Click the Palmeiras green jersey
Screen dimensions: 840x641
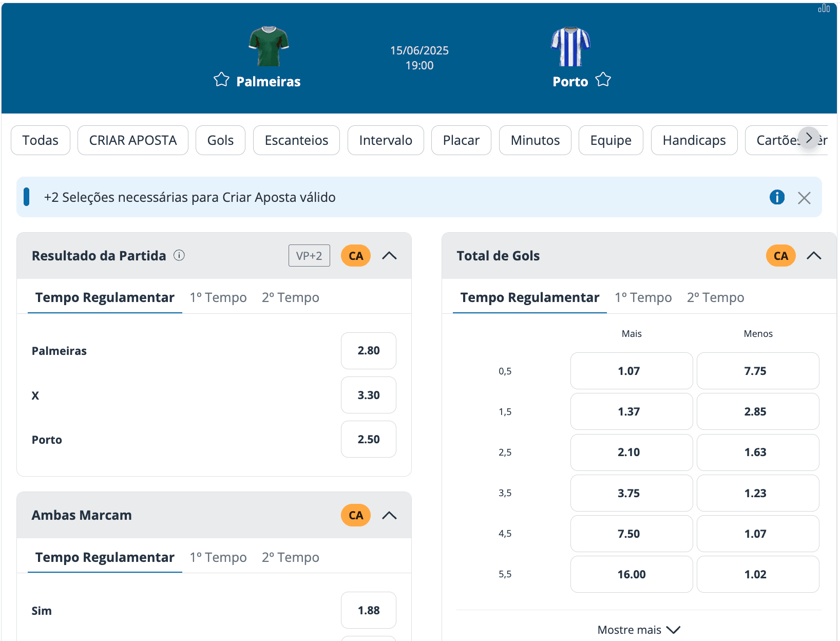click(x=269, y=46)
